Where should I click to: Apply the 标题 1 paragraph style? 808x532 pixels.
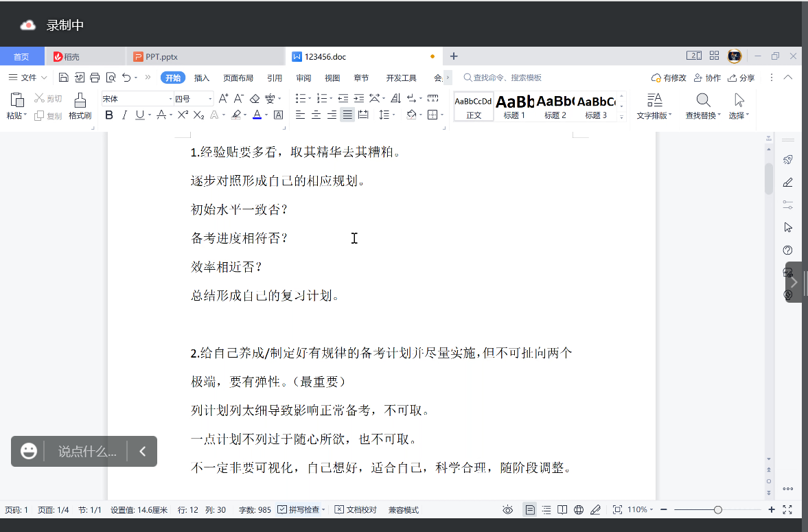click(x=514, y=106)
